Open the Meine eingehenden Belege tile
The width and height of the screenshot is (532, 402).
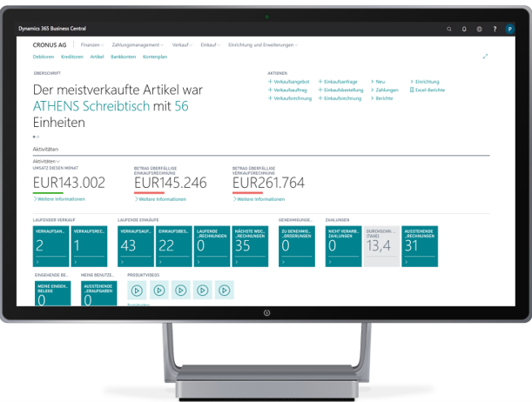53,293
